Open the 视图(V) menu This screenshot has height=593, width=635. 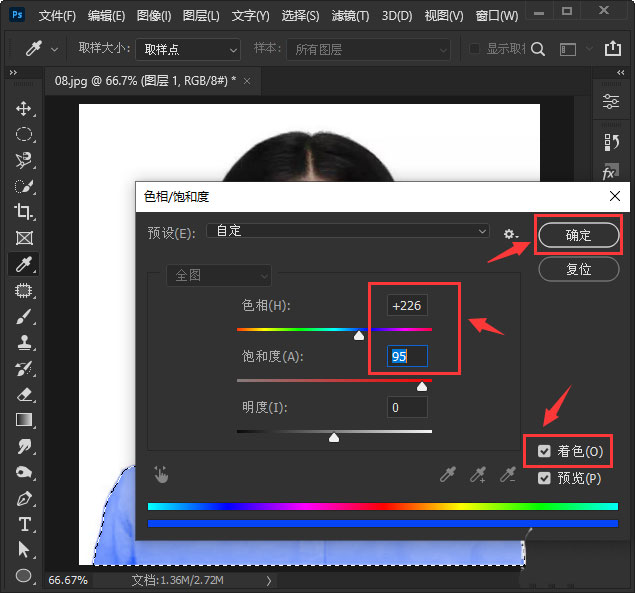point(444,16)
